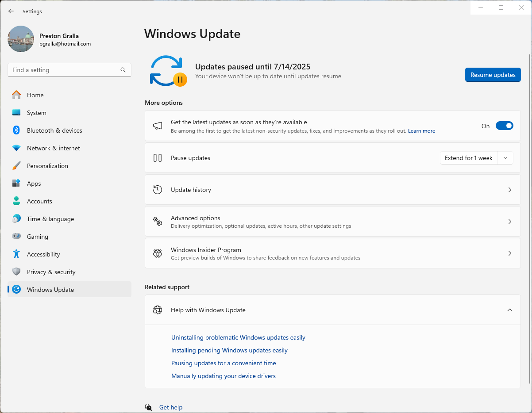Select the Network & internet globe icon

tap(18, 148)
